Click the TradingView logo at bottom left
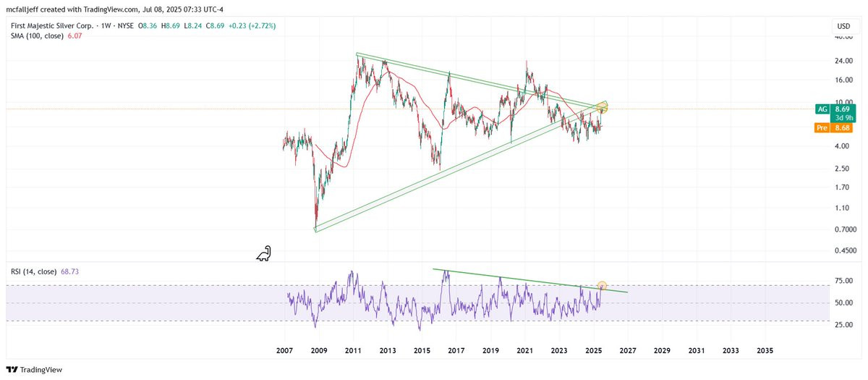 33,369
